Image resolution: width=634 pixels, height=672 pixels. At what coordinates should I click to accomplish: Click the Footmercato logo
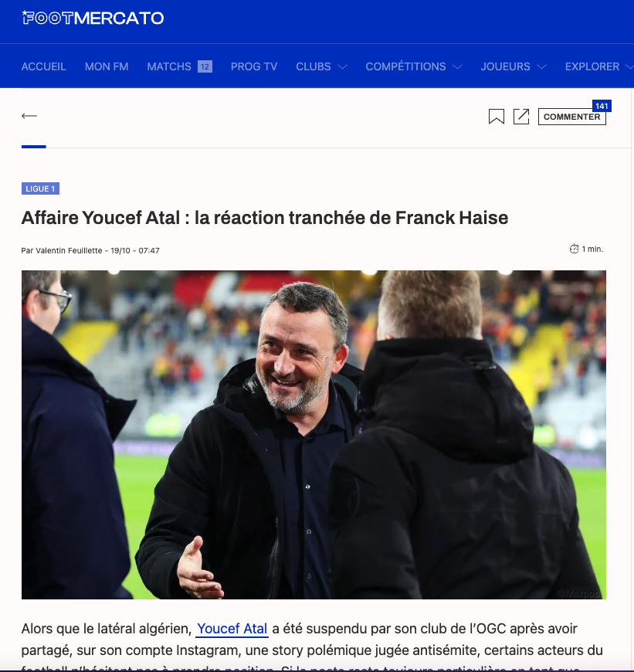point(93,18)
